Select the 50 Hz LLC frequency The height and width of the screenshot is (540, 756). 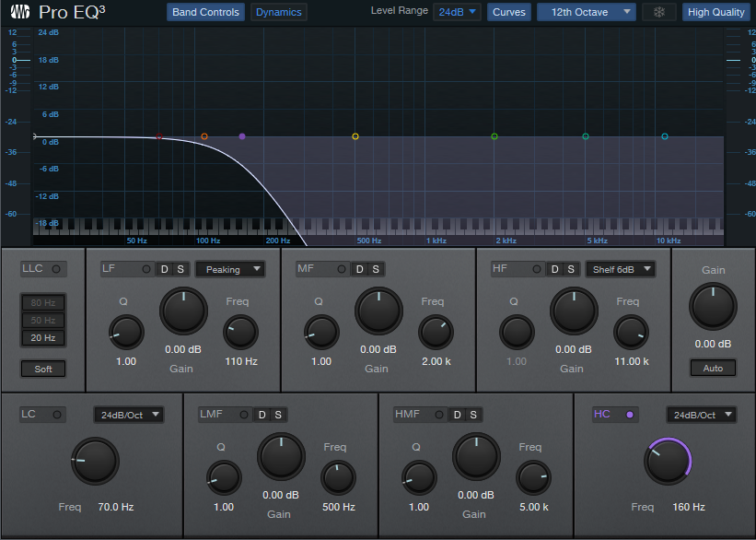coord(43,321)
